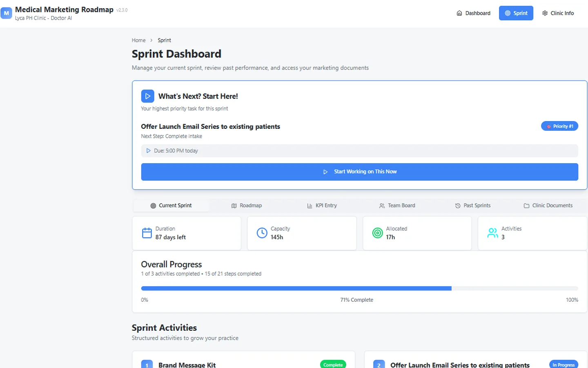Click the 145h capacity value
The width and height of the screenshot is (588, 368).
pyautogui.click(x=277, y=237)
